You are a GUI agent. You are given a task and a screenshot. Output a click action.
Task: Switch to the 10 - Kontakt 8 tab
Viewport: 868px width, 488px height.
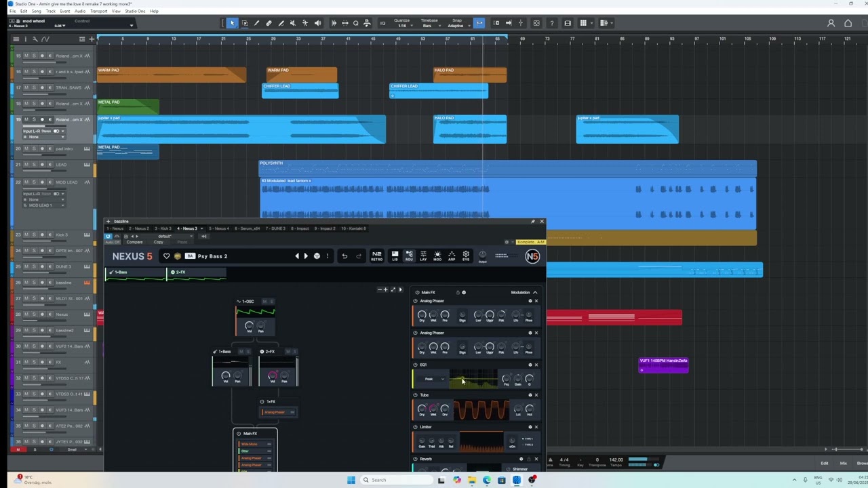coord(353,228)
